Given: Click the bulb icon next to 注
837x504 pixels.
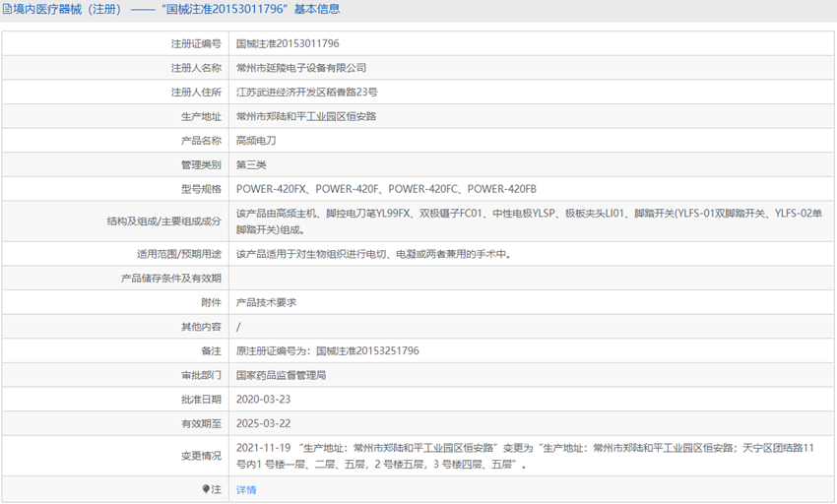Looking at the screenshot, I should tap(206, 489).
